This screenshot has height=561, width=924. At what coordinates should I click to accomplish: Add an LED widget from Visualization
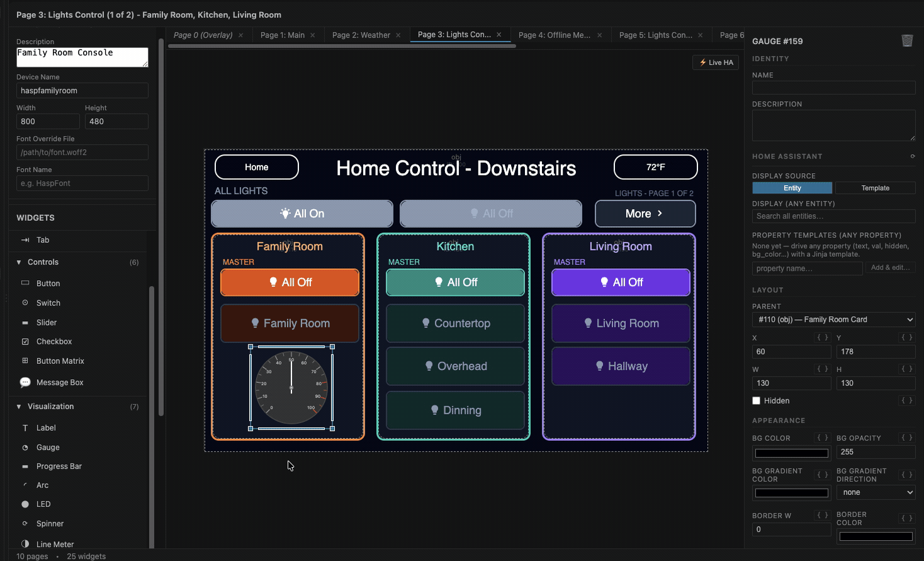(x=43, y=504)
